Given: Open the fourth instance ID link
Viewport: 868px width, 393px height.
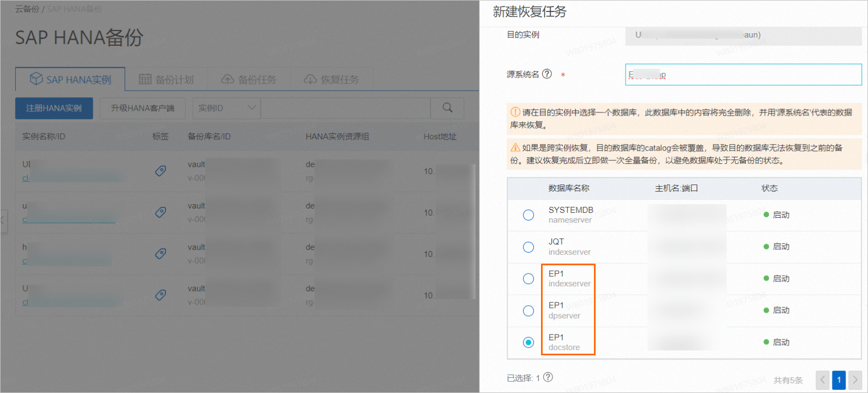Looking at the screenshot, I should tap(73, 302).
